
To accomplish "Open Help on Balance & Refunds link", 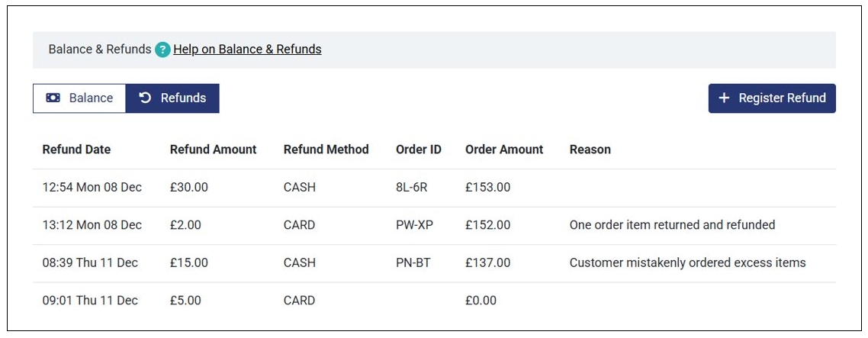I will point(247,50).
